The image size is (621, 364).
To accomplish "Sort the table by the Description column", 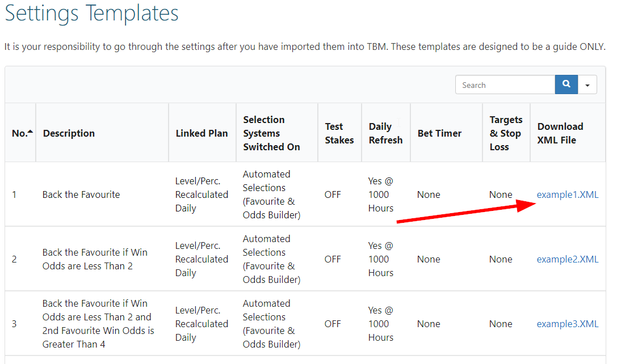I will pyautogui.click(x=69, y=133).
